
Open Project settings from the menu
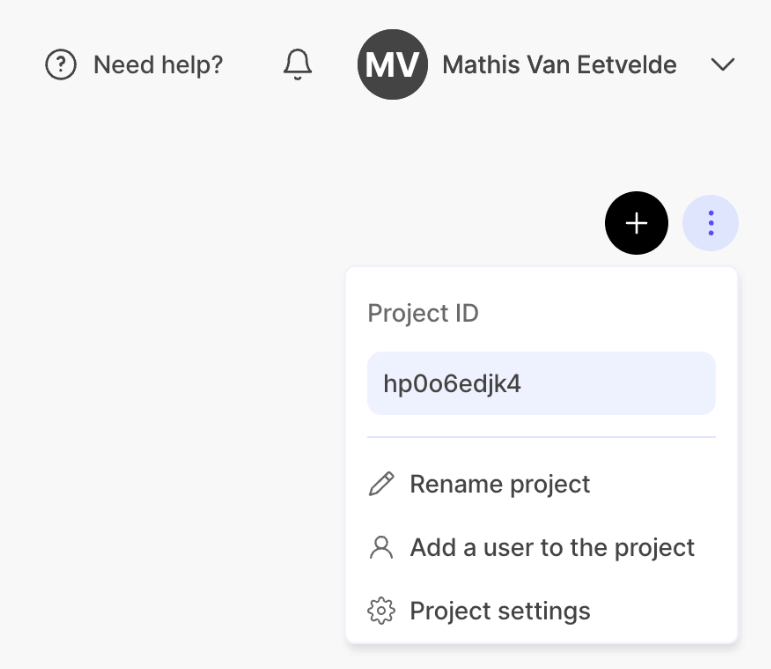(x=499, y=611)
